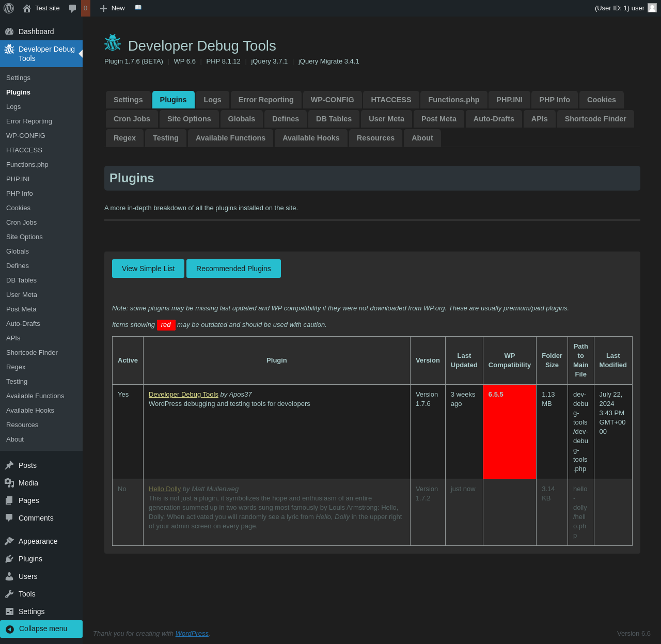Open Appearance via the paintbrush icon
Viewport: 661px width, 644px height.
(9, 541)
